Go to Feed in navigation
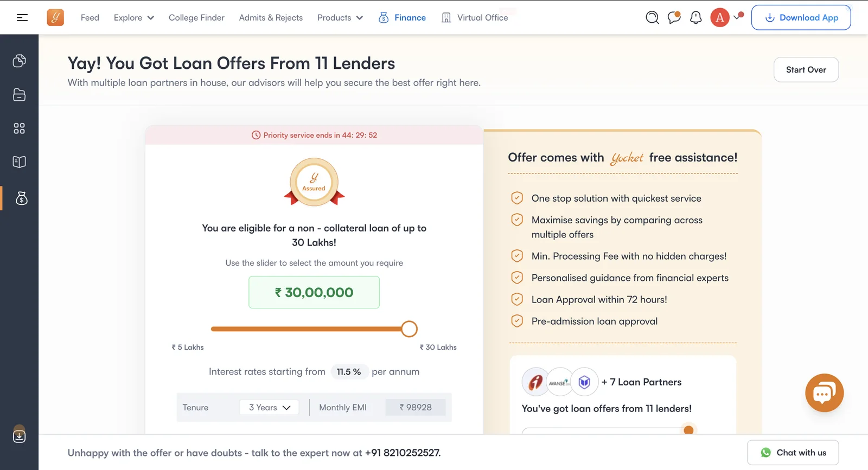The height and width of the screenshot is (470, 868). pyautogui.click(x=90, y=18)
